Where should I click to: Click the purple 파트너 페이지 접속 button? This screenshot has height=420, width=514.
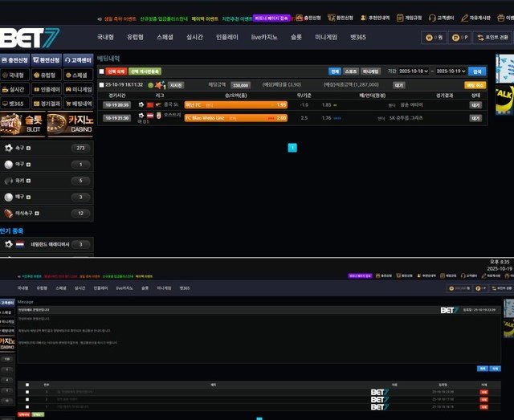click(271, 18)
